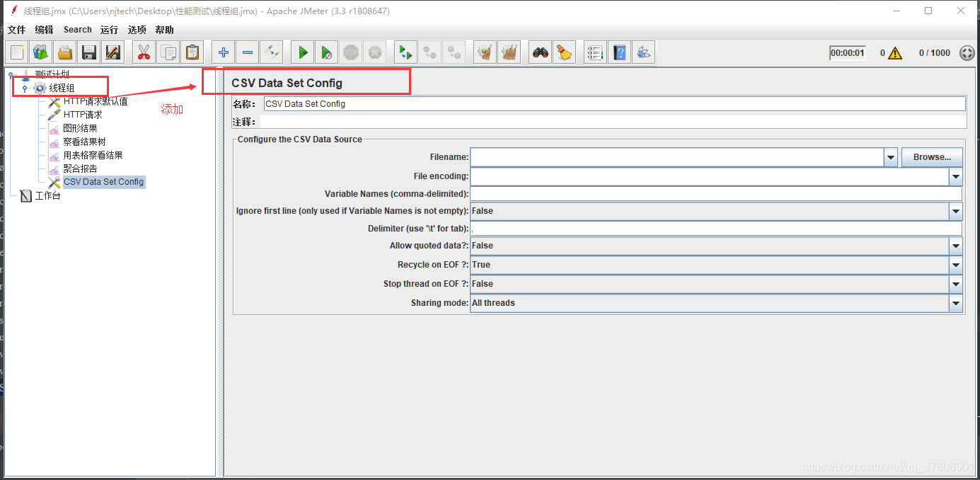
Task: Click the 0 / 1000 thread count
Action: pyautogui.click(x=935, y=53)
